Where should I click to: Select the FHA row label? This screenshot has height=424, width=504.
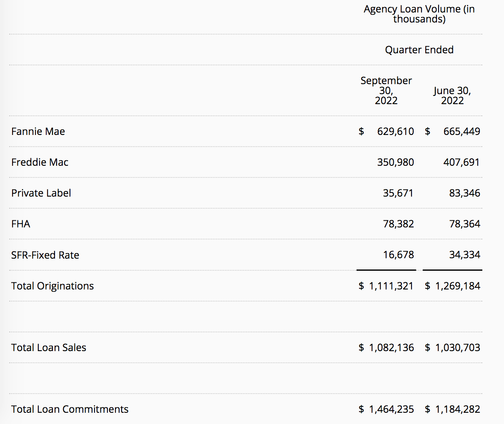pos(21,224)
